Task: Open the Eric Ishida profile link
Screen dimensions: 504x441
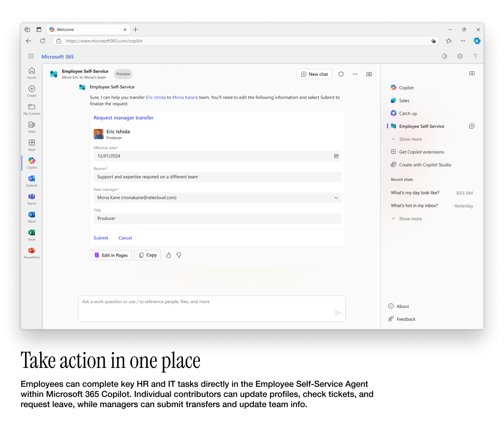Action: click(156, 98)
